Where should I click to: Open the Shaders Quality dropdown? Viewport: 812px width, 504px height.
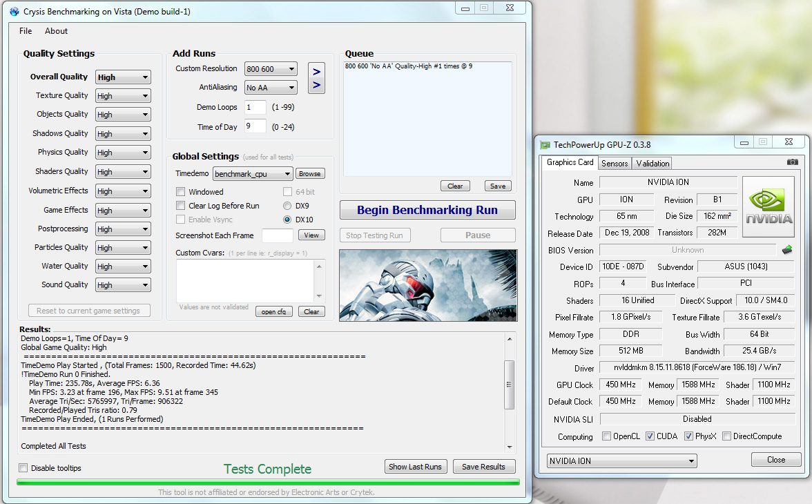[123, 171]
